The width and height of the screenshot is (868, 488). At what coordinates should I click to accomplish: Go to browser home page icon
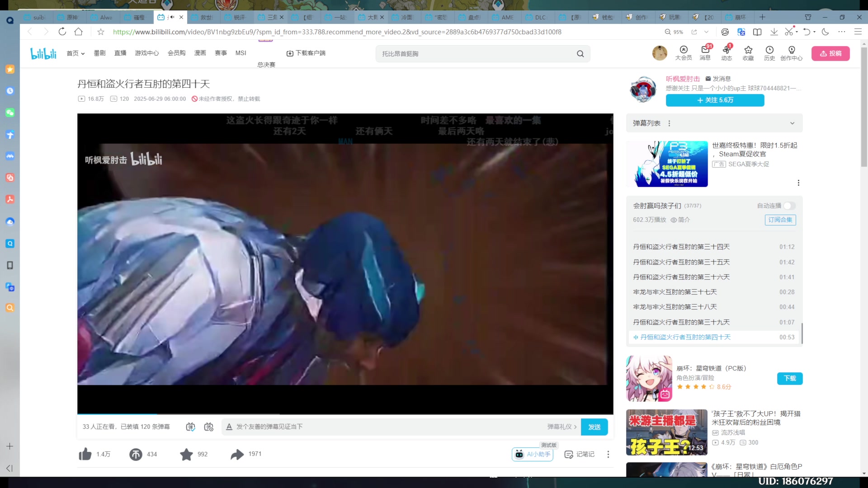click(79, 32)
